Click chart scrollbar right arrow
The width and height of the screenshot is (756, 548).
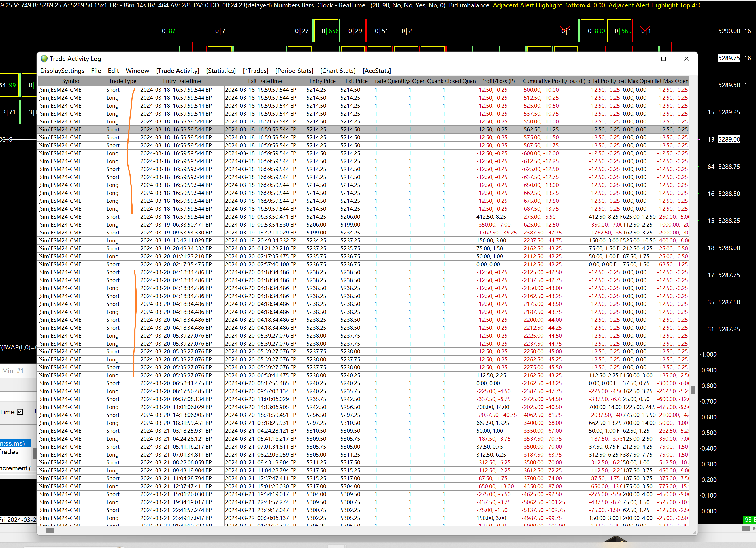(x=754, y=528)
